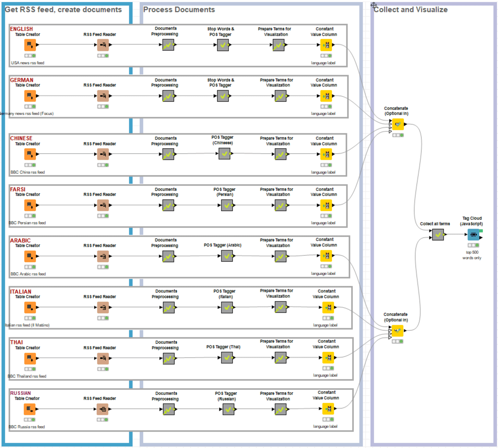This screenshot has height=448, width=498.
Task: Click status lights under upper Concatenate node
Action: (x=398, y=135)
